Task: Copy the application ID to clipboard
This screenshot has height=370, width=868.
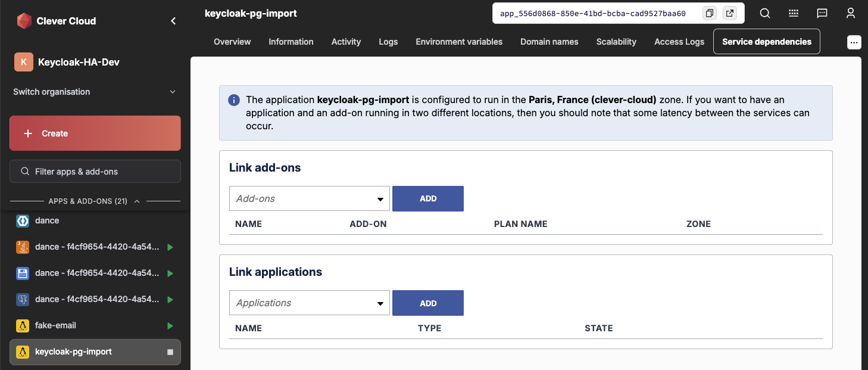Action: [x=709, y=13]
